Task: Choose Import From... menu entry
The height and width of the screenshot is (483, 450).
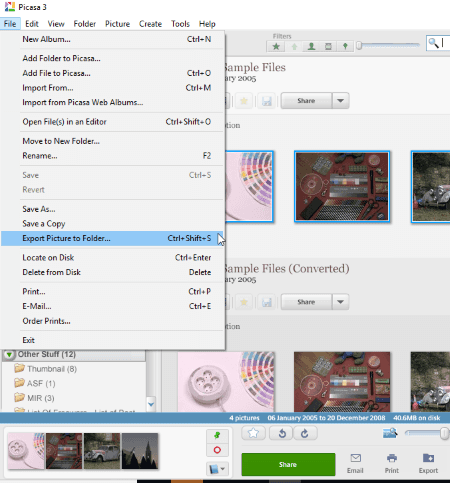Action: click(112, 88)
